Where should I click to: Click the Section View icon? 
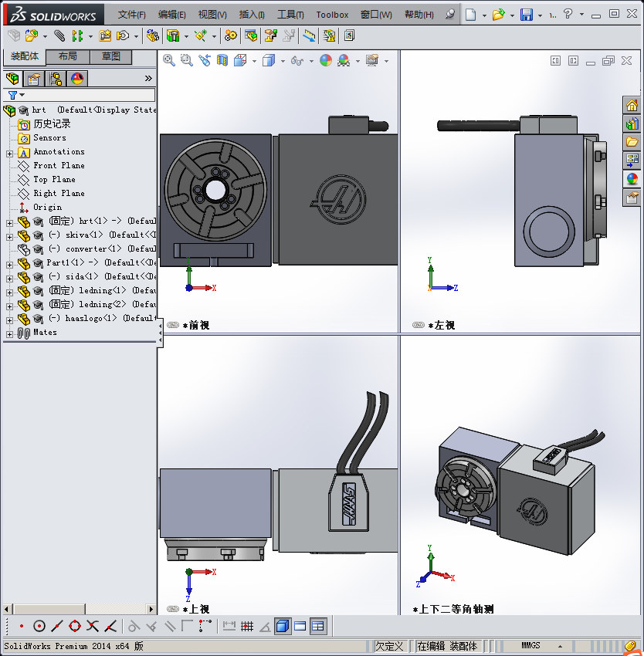pyautogui.click(x=222, y=60)
